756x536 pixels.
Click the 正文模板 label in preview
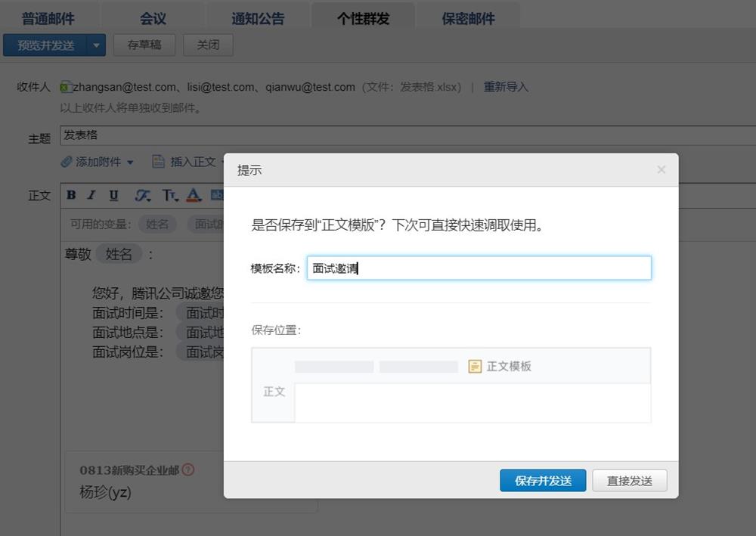509,367
